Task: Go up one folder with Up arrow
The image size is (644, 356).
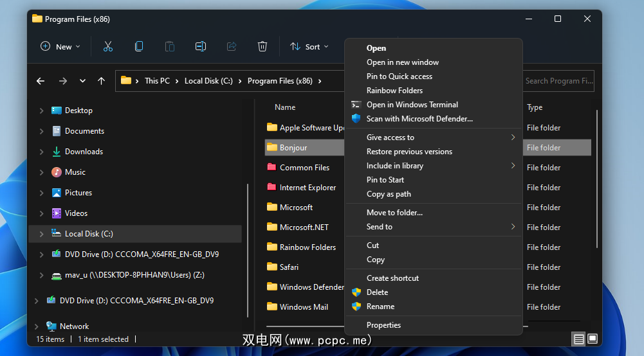Action: 101,81
